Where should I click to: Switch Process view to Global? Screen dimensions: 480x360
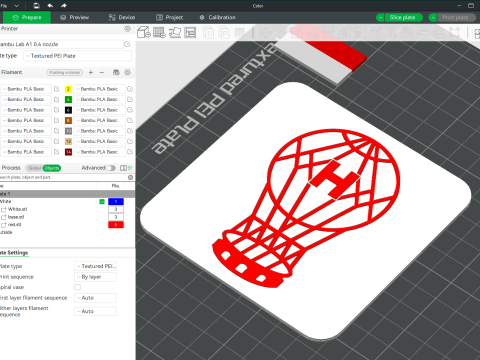pos(35,168)
